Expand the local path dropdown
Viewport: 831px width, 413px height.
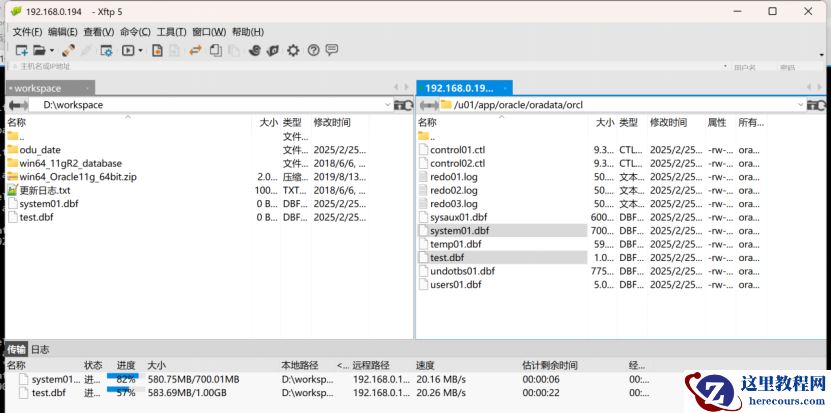click(388, 104)
